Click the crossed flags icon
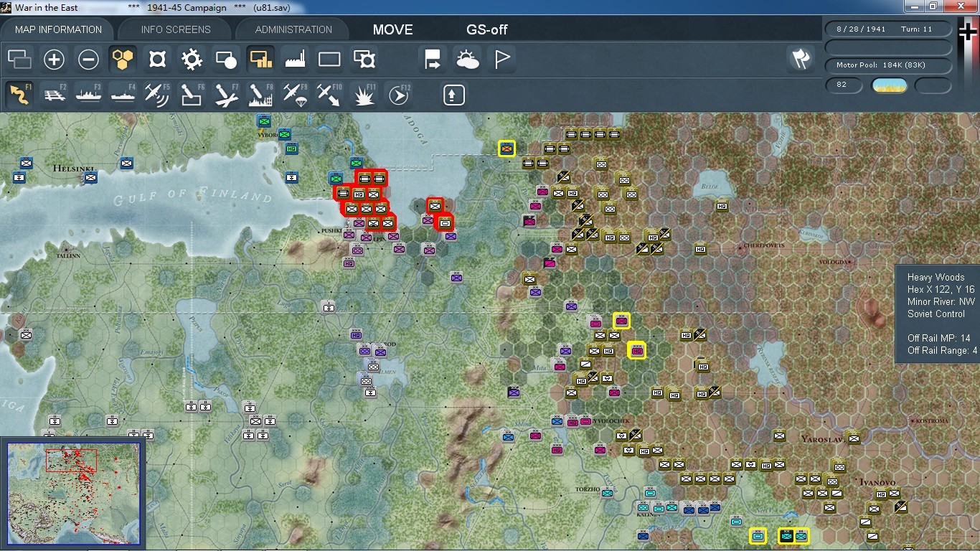The image size is (980, 551). coord(801,59)
